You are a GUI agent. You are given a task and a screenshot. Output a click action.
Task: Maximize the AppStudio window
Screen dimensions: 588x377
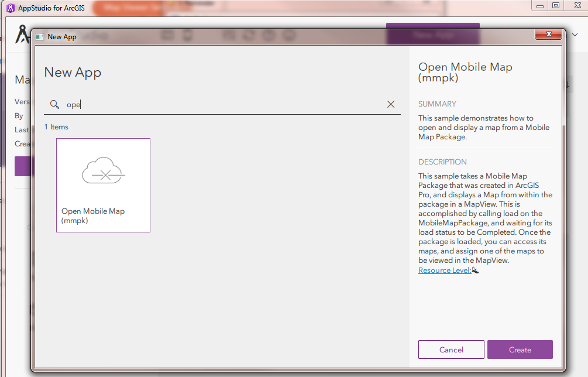(556, 6)
